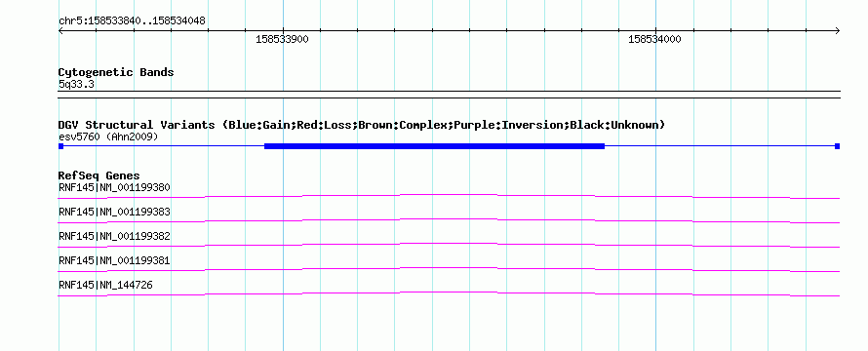Click the magenta line under NM_001199380

[449, 196]
